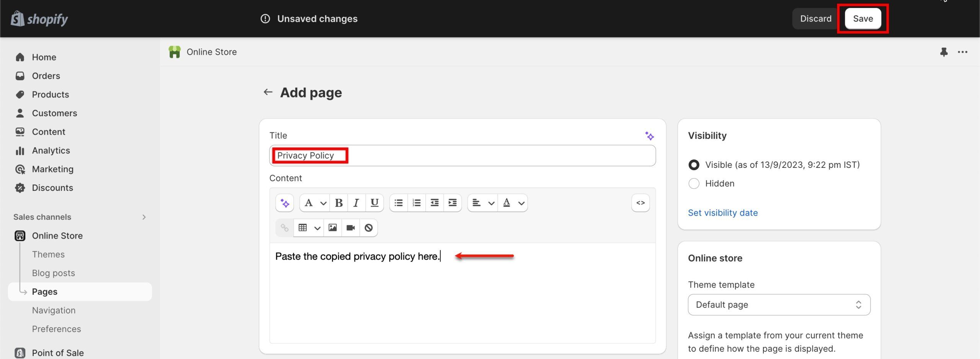This screenshot has height=359, width=980.
Task: Click the Customers person icon
Action: point(20,113)
